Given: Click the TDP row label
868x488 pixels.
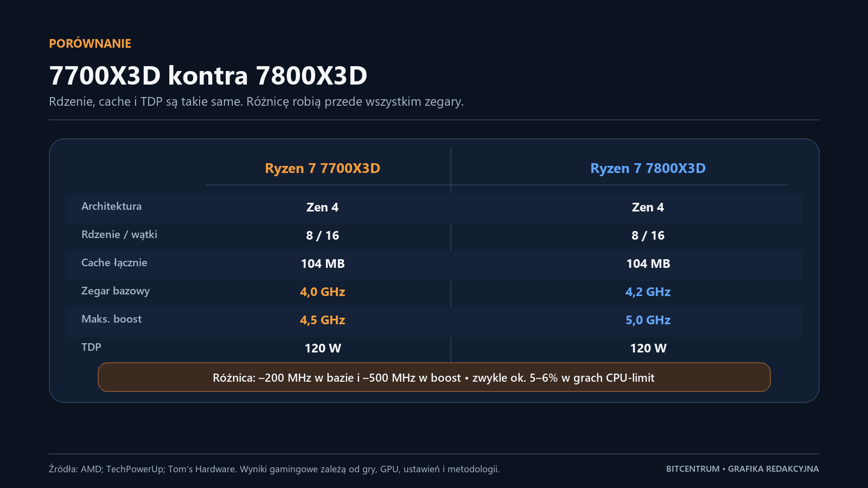Looking at the screenshot, I should 91,347.
